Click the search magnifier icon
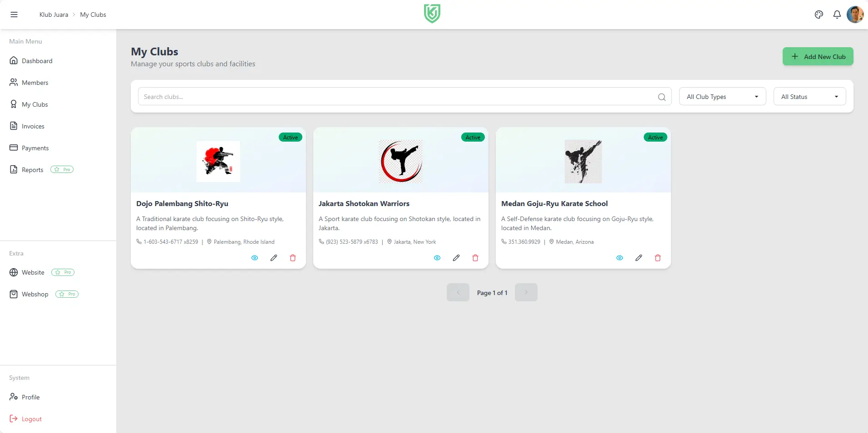Image resolution: width=868 pixels, height=433 pixels. (661, 97)
